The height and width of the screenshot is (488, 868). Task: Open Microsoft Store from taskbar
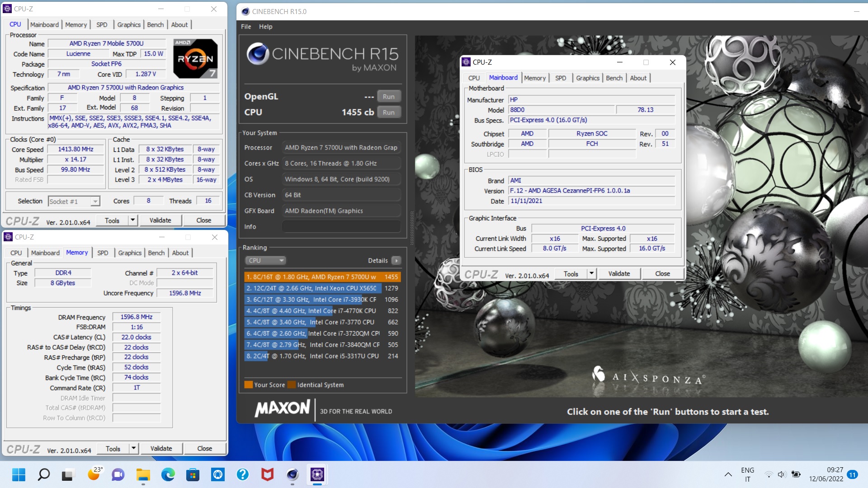(193, 474)
